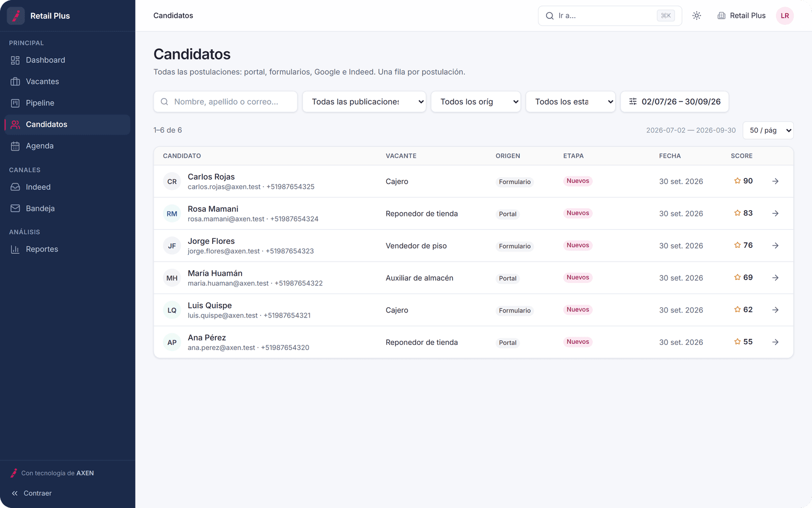Click the name or email search field

coord(225,102)
